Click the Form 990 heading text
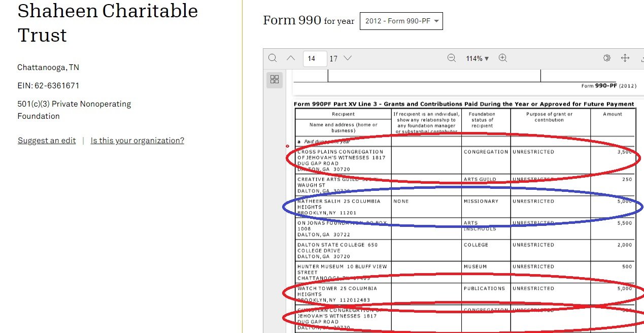This screenshot has width=644, height=333. pos(292,20)
